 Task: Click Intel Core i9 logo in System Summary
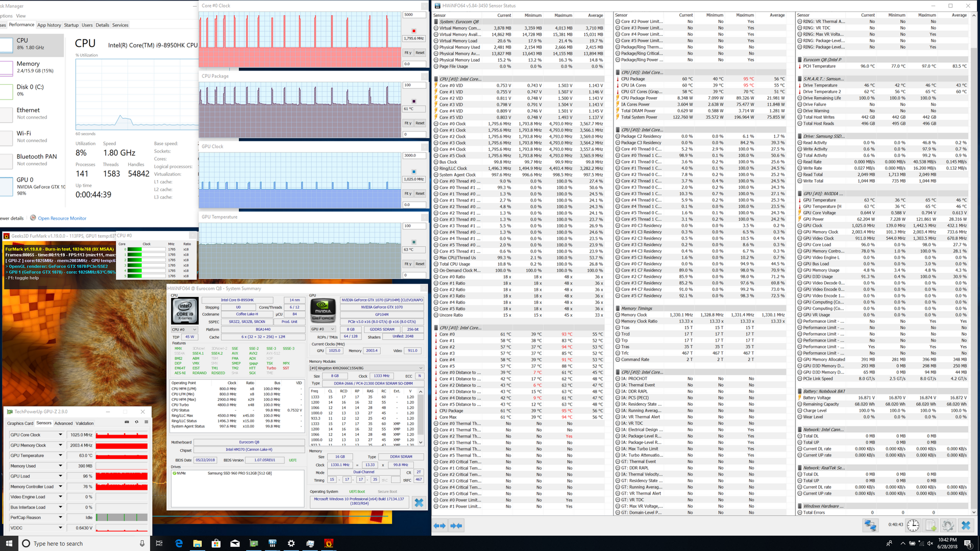184,311
